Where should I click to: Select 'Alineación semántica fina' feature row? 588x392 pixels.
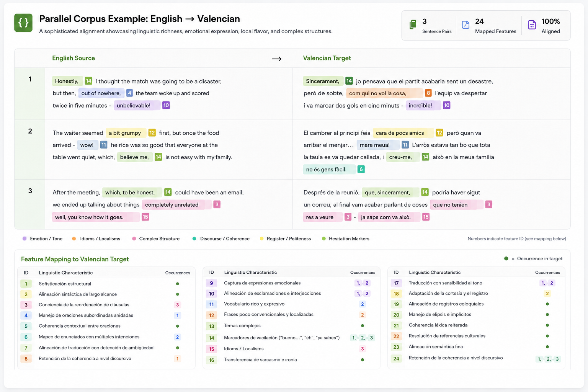[476, 347]
